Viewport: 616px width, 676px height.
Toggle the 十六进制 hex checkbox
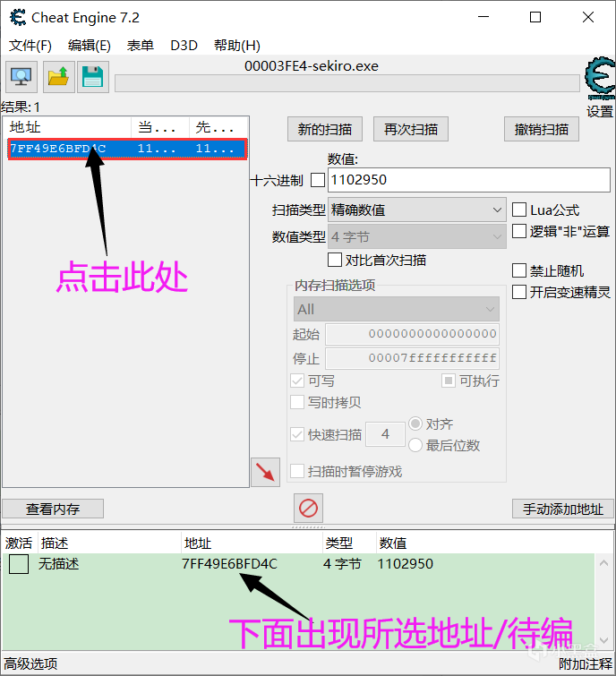click(x=318, y=180)
